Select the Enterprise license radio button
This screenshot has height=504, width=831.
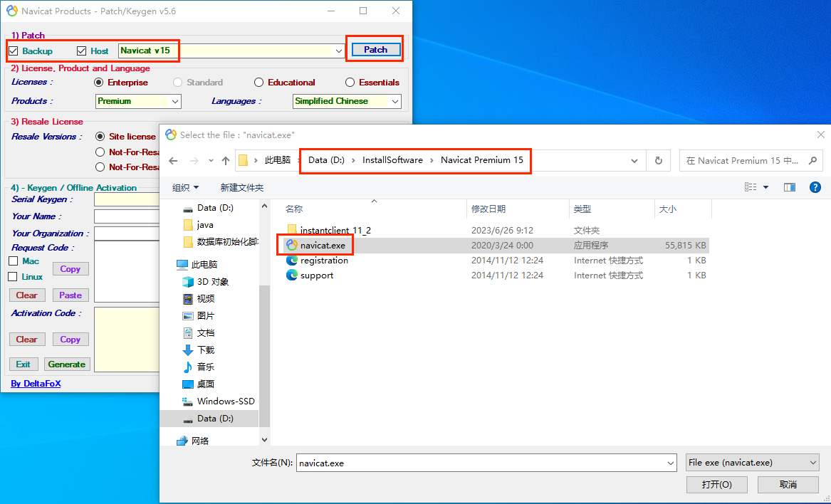(x=98, y=82)
